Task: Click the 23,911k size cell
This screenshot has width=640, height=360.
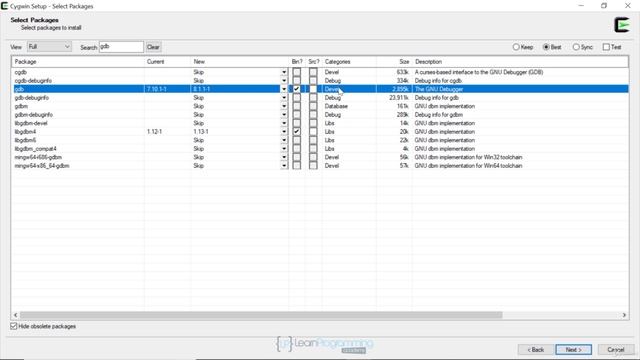Action: coord(399,98)
